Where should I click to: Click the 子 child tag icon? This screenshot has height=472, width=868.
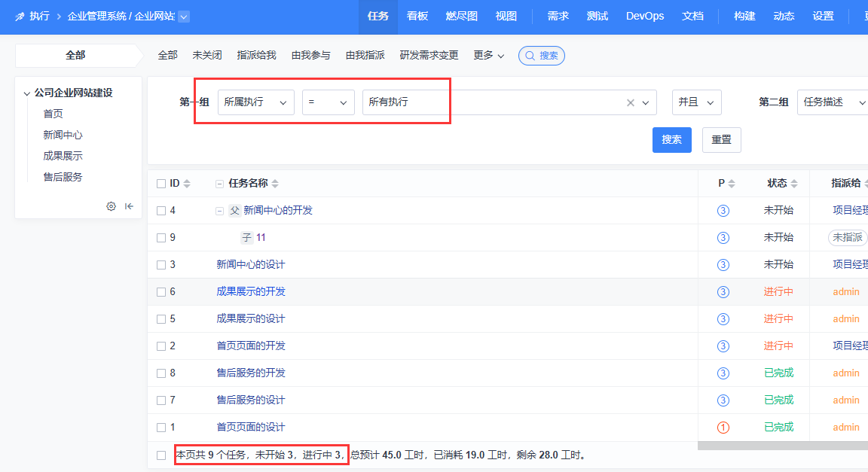pos(247,237)
